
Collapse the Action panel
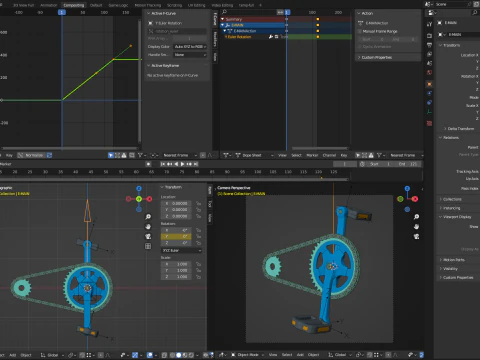coord(359,13)
